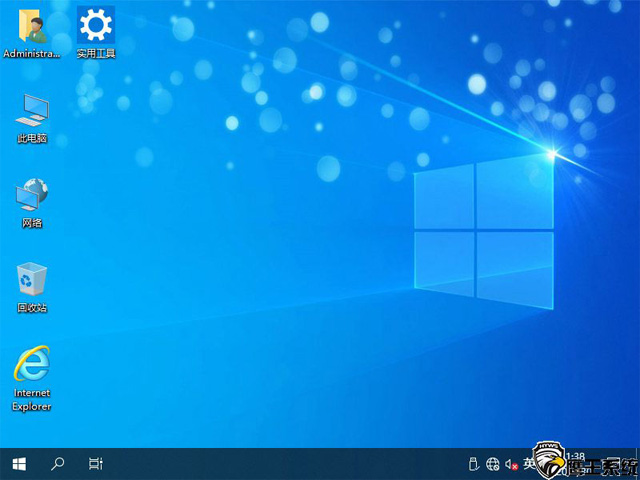Image resolution: width=640 pixels, height=480 pixels.
Task: Select the 网络 network desktop icon
Action: pos(32,193)
